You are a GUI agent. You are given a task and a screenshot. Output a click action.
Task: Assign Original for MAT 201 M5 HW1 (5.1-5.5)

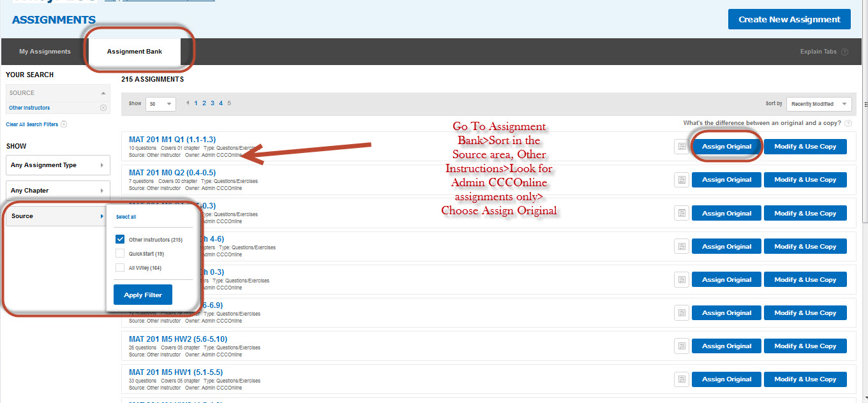click(726, 379)
